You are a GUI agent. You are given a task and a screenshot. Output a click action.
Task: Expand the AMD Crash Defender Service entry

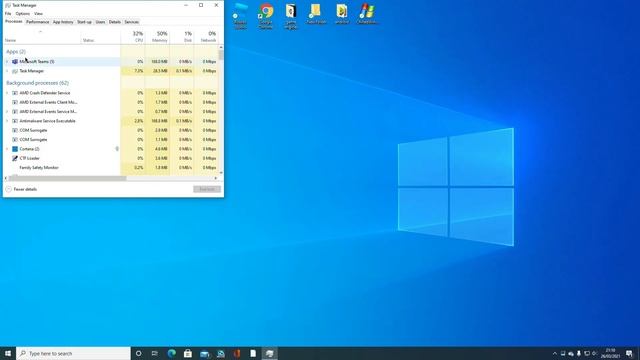coord(7,93)
